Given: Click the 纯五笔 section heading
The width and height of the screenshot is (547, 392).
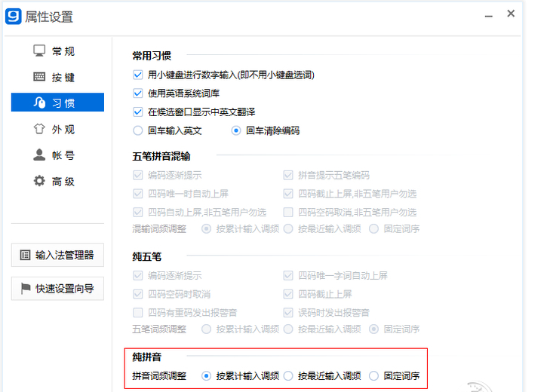Looking at the screenshot, I should click(x=147, y=256).
